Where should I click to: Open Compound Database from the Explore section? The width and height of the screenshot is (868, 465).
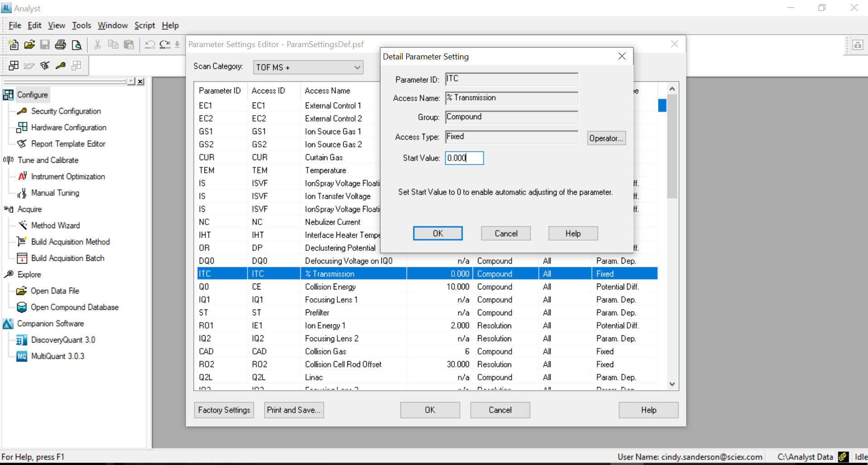74,307
